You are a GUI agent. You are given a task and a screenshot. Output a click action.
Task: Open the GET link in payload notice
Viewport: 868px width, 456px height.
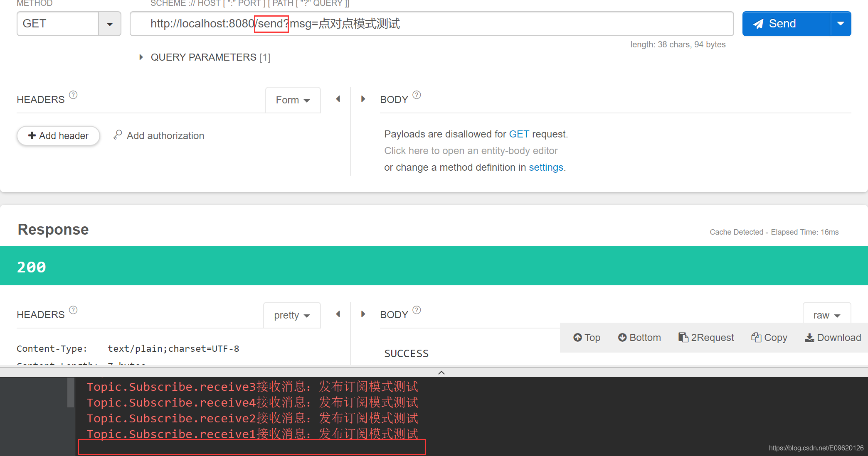(519, 134)
